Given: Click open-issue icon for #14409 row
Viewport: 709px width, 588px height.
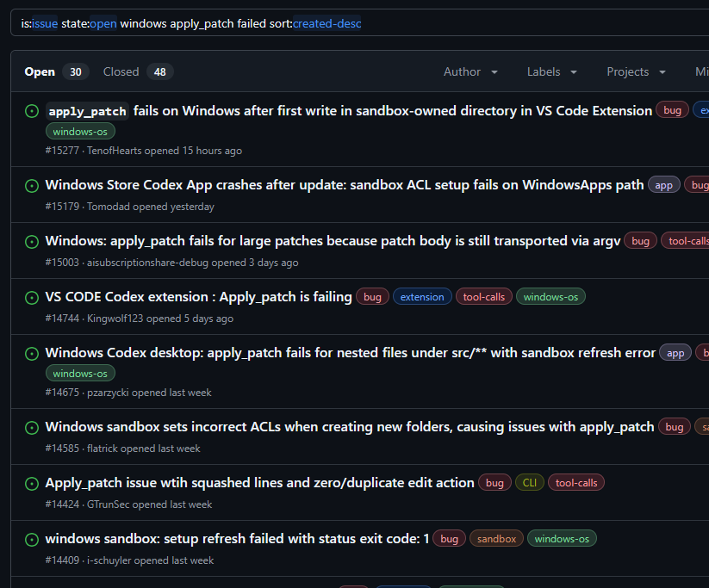Looking at the screenshot, I should point(32,540).
